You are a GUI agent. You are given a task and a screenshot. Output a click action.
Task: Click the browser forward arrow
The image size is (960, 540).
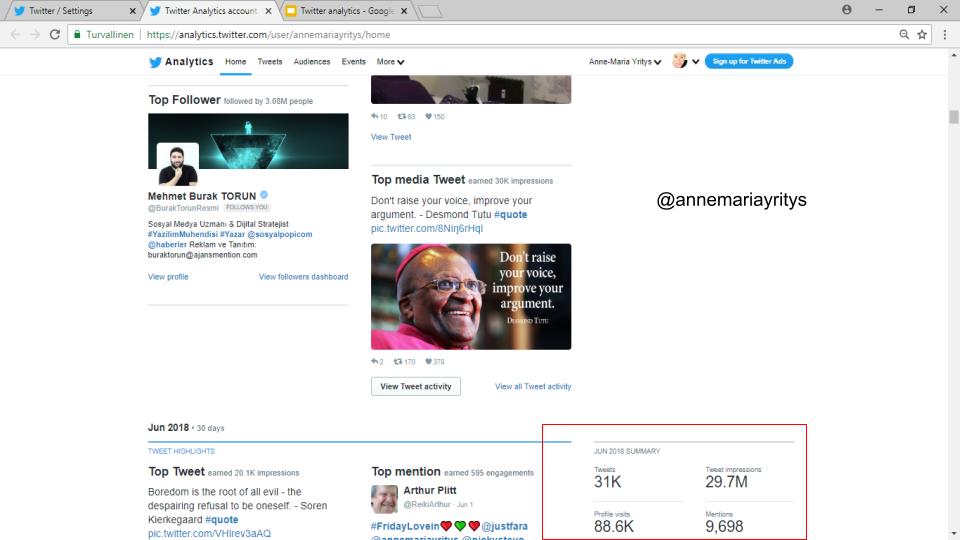(x=35, y=35)
